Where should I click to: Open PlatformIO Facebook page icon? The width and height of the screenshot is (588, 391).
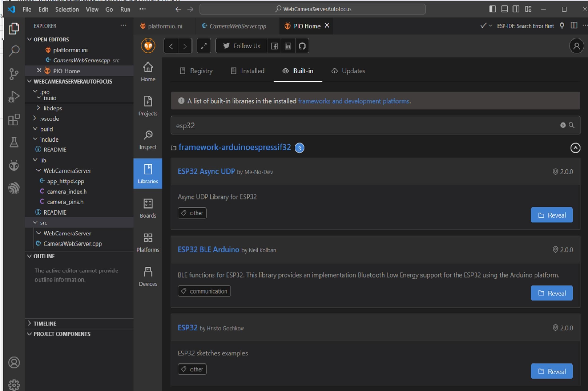pos(274,46)
